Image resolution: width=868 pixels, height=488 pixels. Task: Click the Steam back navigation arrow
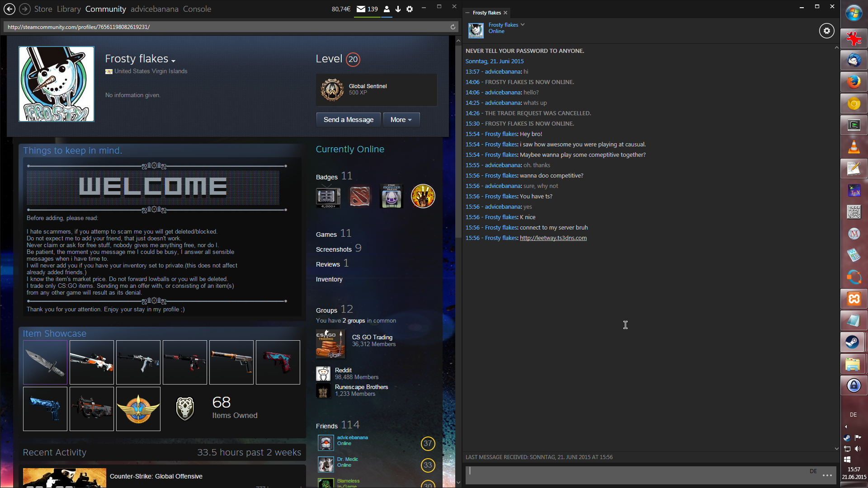9,9
